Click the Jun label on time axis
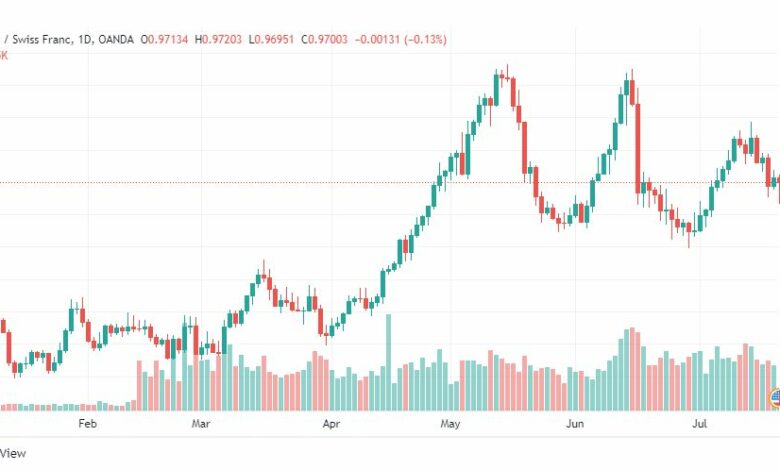Viewport: 780px width, 470px height. pyautogui.click(x=575, y=424)
